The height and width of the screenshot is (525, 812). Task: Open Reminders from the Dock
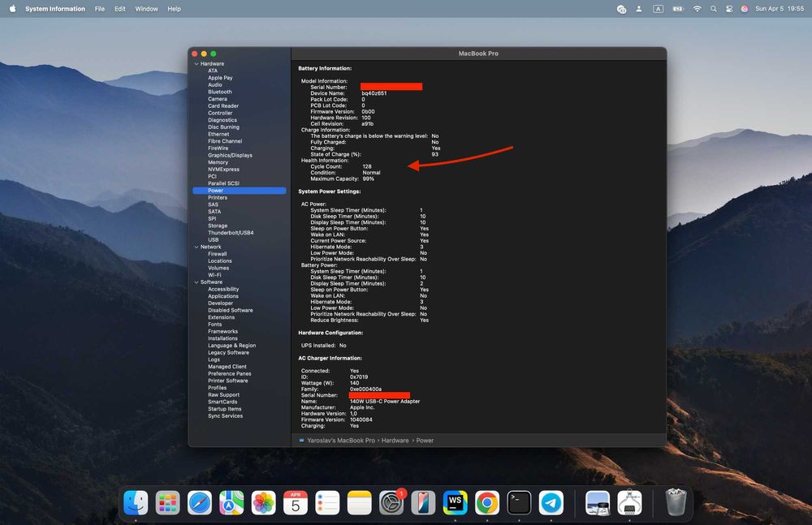(327, 503)
